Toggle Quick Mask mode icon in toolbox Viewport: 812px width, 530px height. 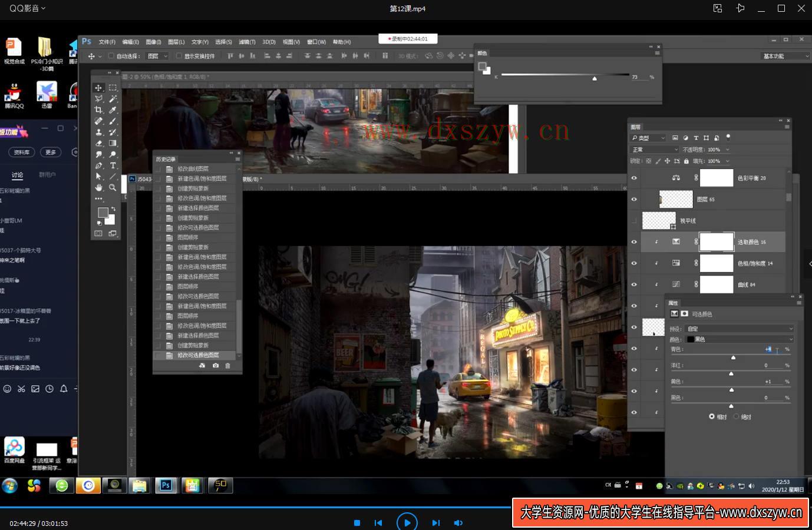coord(98,234)
